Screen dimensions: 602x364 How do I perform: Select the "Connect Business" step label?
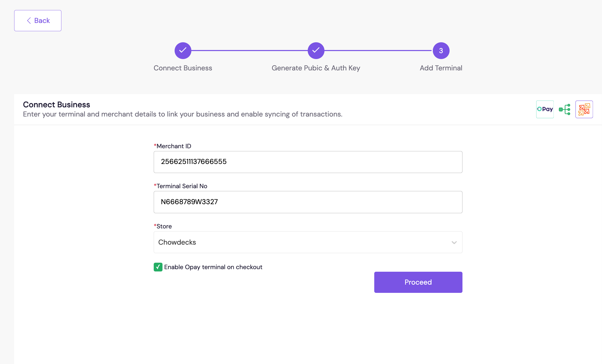pos(183,68)
